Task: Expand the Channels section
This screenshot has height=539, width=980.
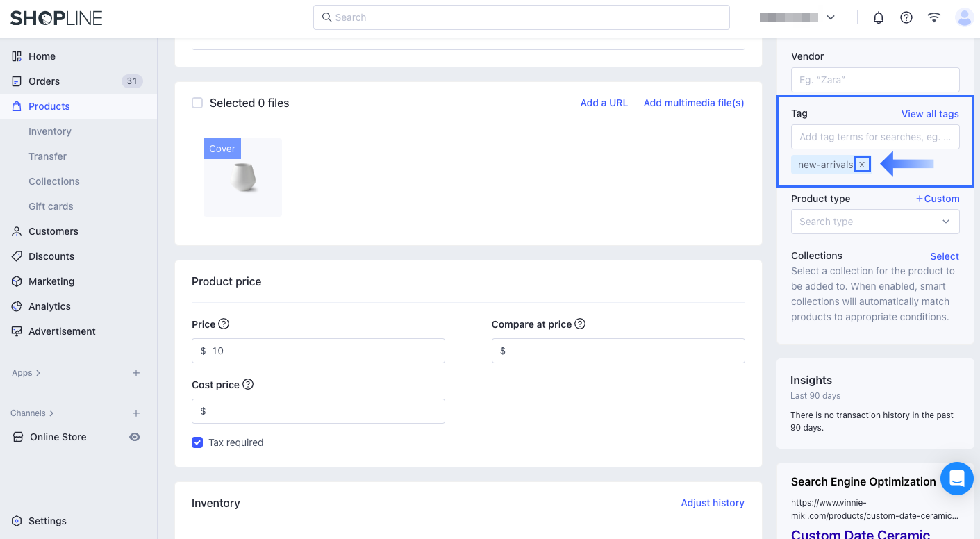Action: pyautogui.click(x=32, y=413)
